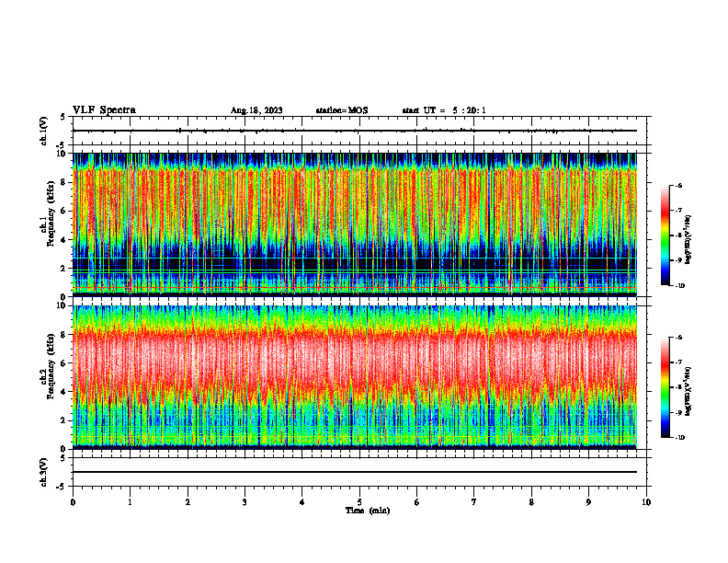The width and height of the screenshot is (728, 563).
Task: Click the time axis tick label "5"
Action: point(359,502)
